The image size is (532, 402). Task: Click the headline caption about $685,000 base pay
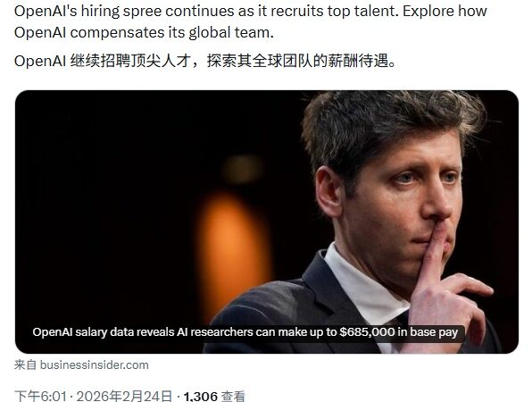pos(245,332)
